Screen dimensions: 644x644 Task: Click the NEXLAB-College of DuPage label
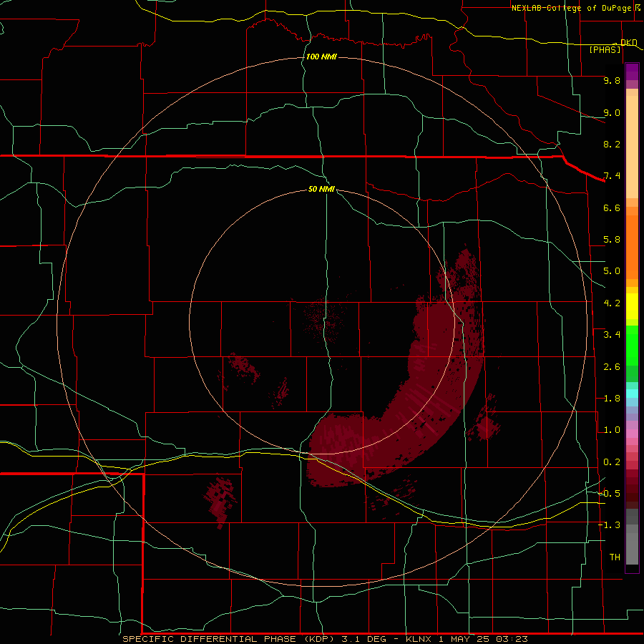coord(571,8)
